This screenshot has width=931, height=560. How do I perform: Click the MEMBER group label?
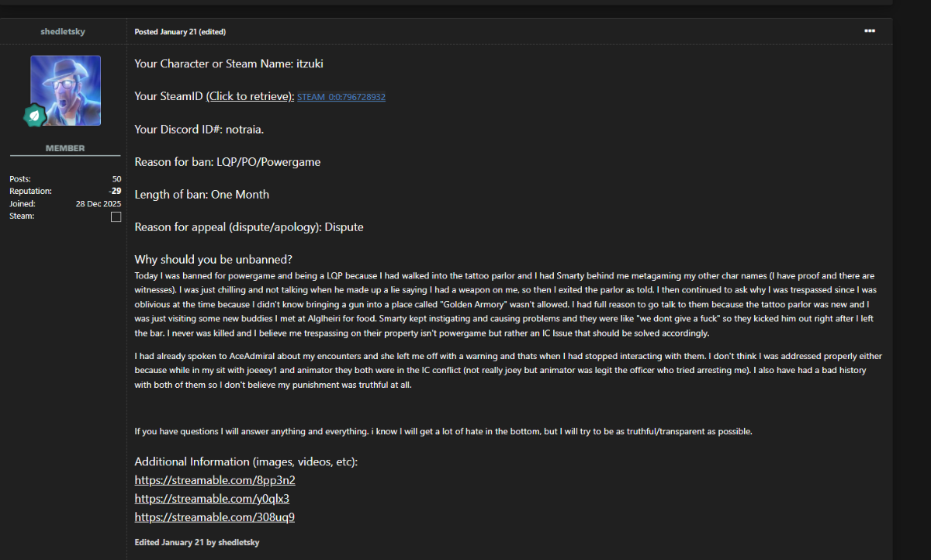point(65,148)
